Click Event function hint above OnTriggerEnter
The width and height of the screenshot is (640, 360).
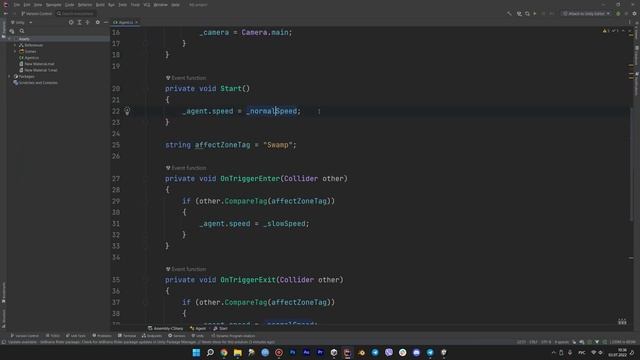(x=186, y=168)
